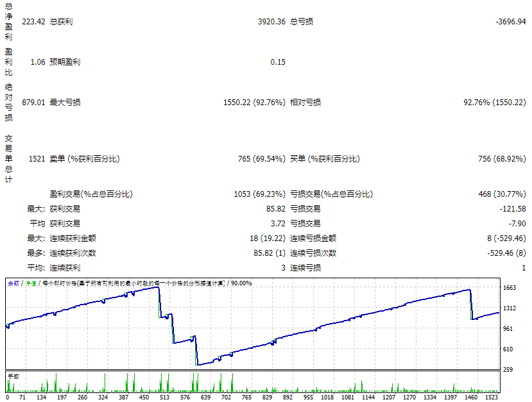532x402 pixels.
Task: Click the 259 value on chart axis
Action: click(508, 370)
